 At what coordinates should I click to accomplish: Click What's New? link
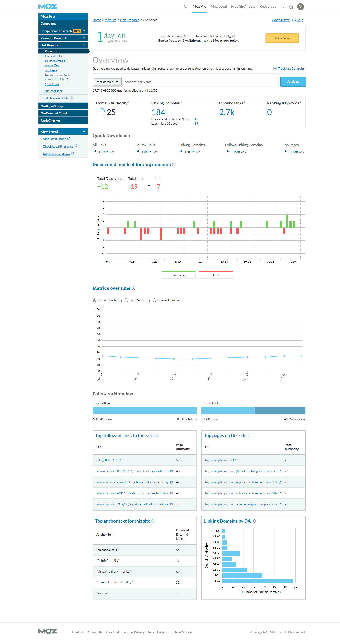tap(281, 20)
